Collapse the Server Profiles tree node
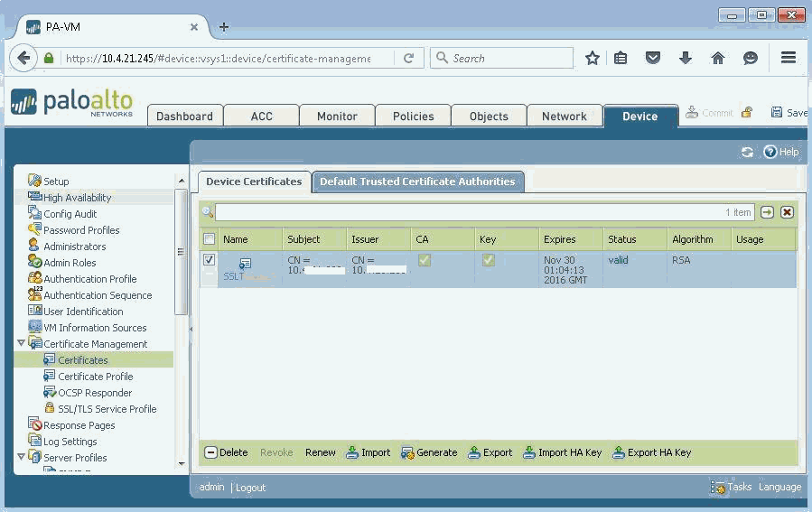This screenshot has height=512, width=812. (x=22, y=458)
